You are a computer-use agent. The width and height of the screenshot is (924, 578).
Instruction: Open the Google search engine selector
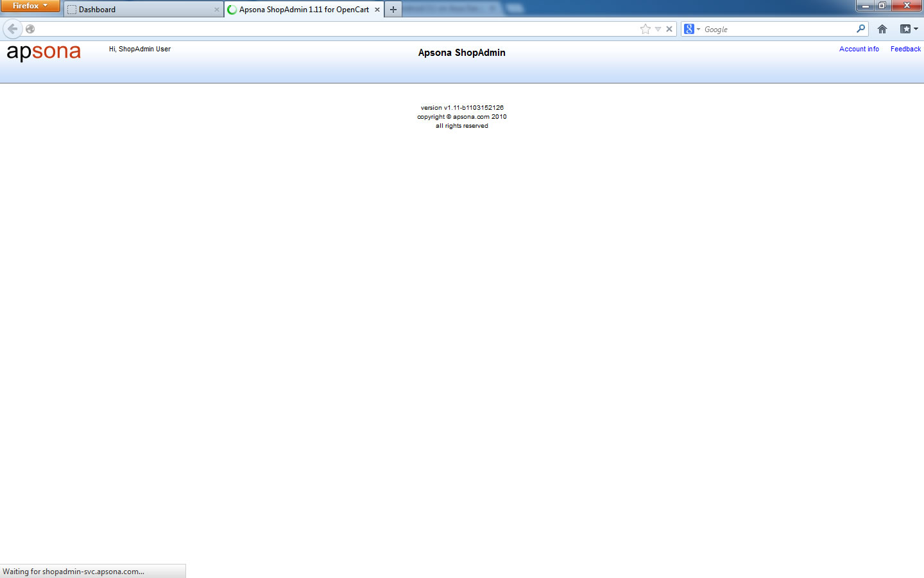pyautogui.click(x=692, y=29)
